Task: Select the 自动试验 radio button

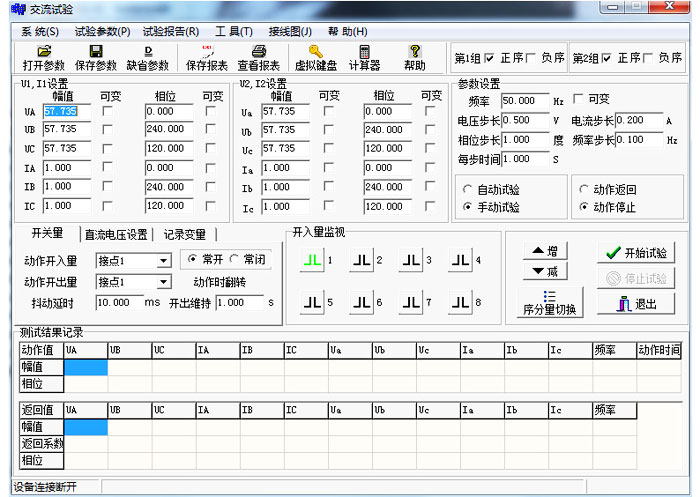Action: (468, 189)
